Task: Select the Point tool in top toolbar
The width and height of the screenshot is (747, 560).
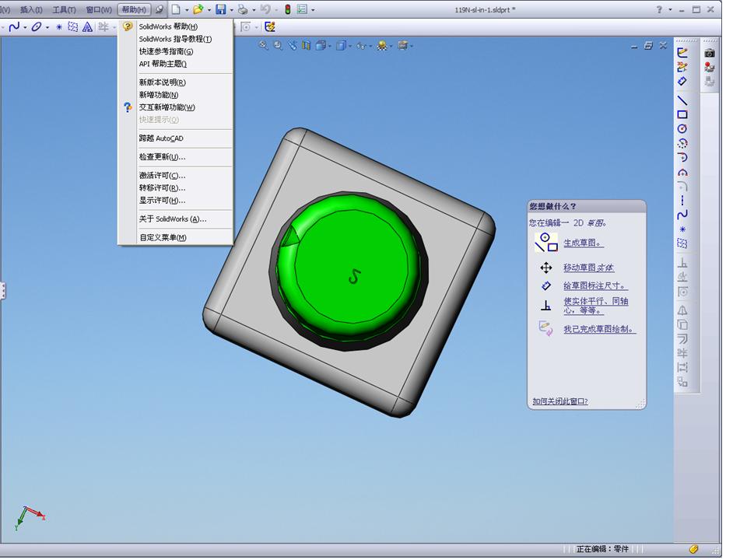Action: (59, 26)
